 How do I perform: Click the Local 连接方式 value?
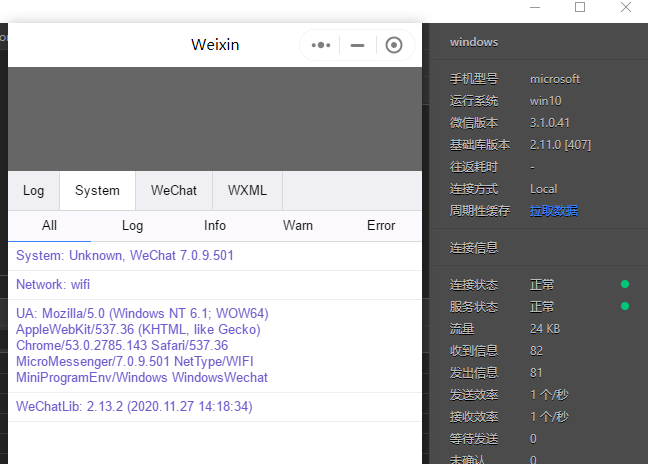coord(543,189)
